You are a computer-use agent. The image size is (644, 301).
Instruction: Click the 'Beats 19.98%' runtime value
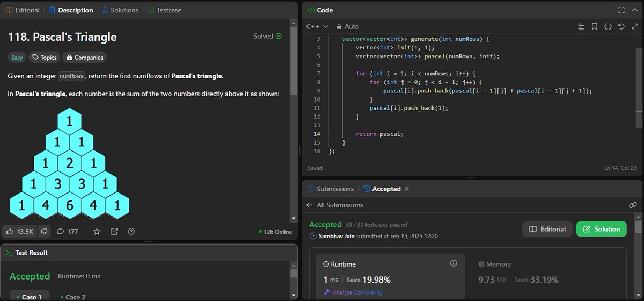(369, 279)
